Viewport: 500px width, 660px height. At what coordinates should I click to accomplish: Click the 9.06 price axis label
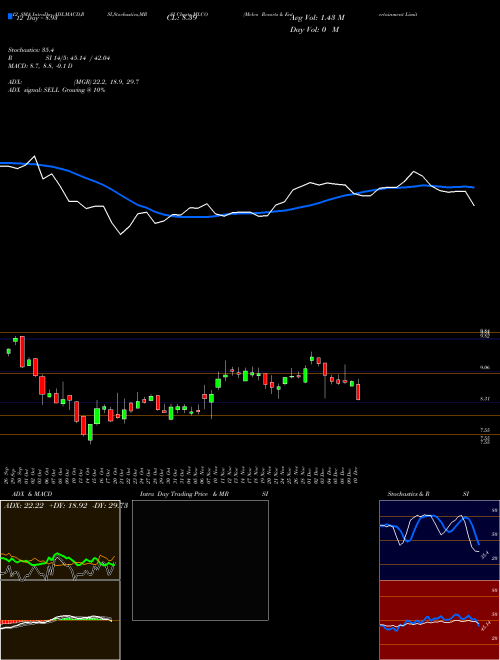point(485,367)
